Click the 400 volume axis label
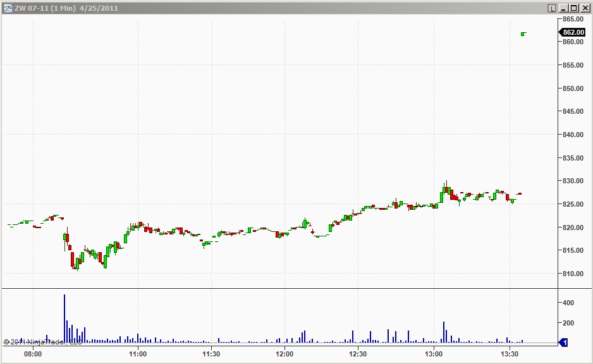Image resolution: width=593 pixels, height=364 pixels. [x=568, y=303]
